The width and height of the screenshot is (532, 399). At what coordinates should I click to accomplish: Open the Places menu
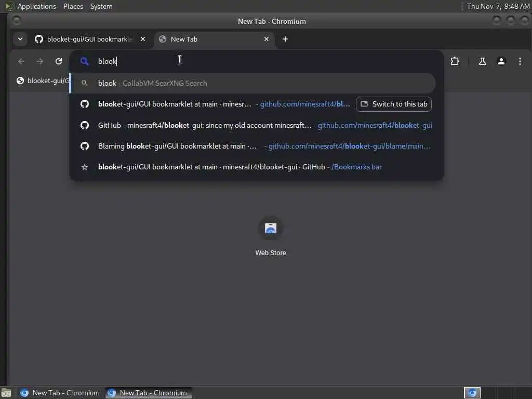73,6
